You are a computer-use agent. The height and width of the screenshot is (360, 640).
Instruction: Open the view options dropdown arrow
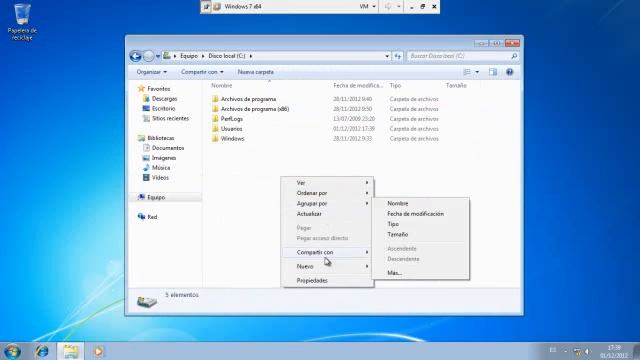coord(477,72)
